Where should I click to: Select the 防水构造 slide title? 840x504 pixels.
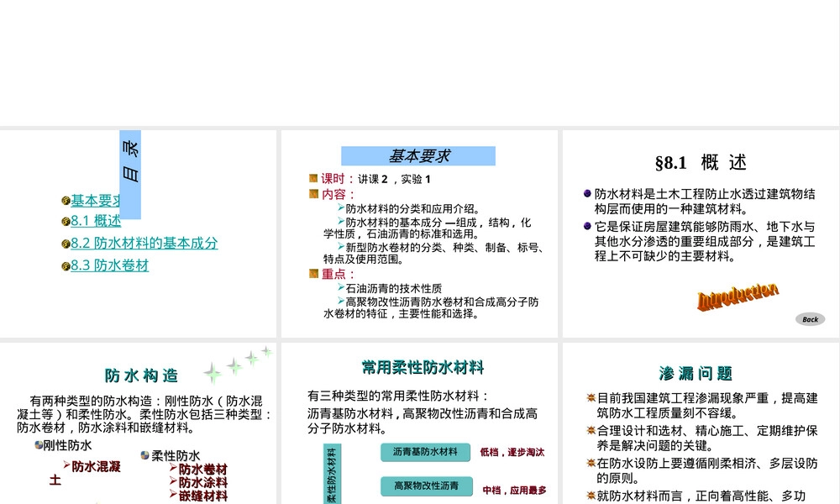[141, 375]
